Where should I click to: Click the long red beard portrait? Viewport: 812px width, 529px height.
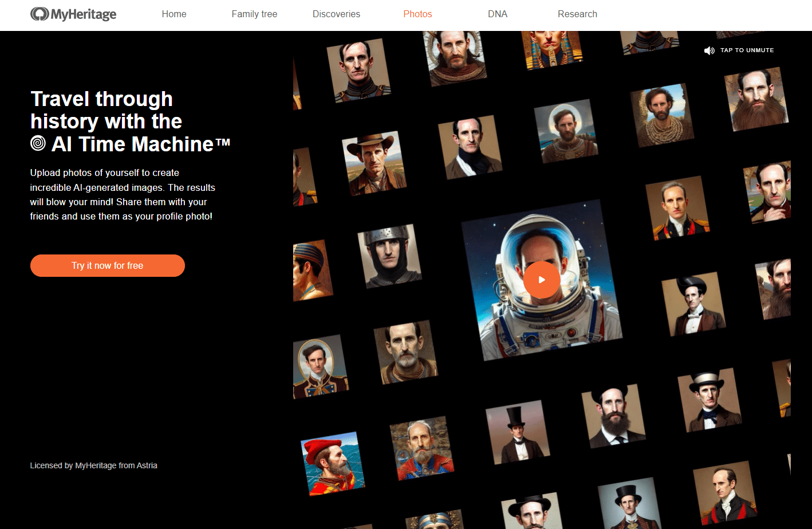[x=756, y=99]
